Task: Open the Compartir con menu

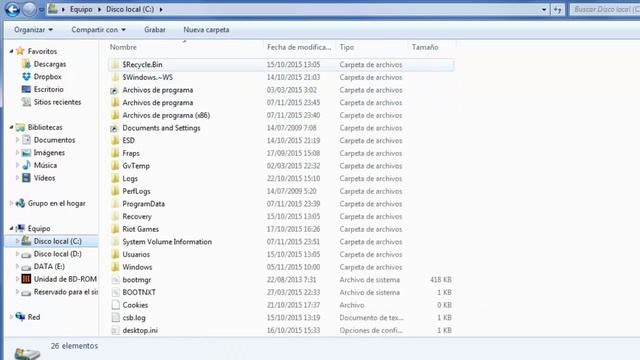Action: pos(98,30)
